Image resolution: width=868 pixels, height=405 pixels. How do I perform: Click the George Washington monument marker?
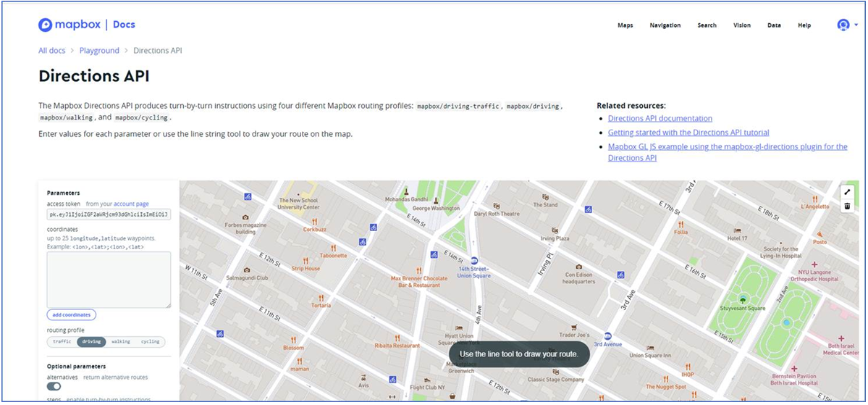(435, 201)
